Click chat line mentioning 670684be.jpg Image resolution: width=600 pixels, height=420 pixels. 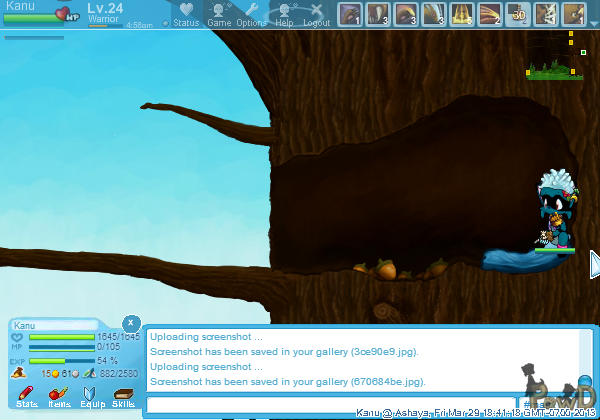tap(288, 381)
